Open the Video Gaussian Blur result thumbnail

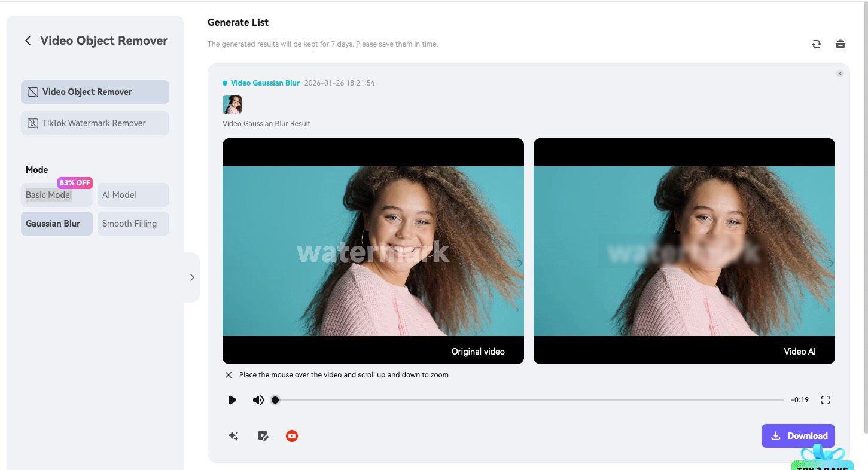pyautogui.click(x=232, y=104)
